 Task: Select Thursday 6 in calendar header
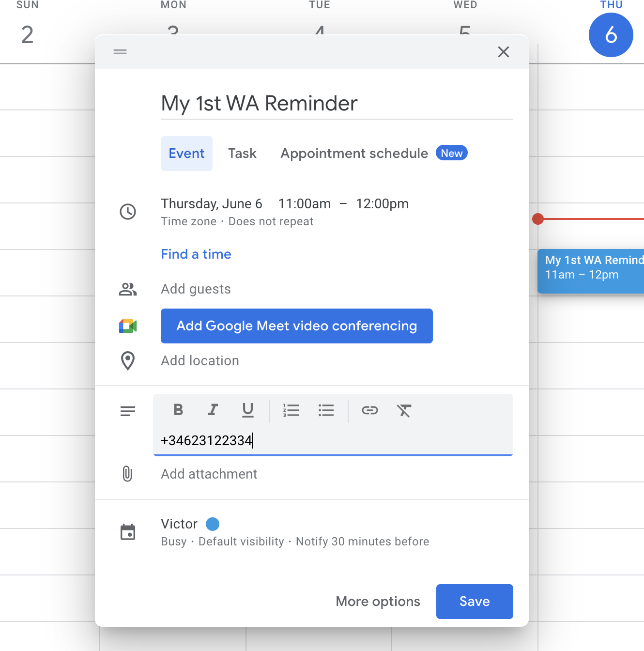click(x=611, y=35)
